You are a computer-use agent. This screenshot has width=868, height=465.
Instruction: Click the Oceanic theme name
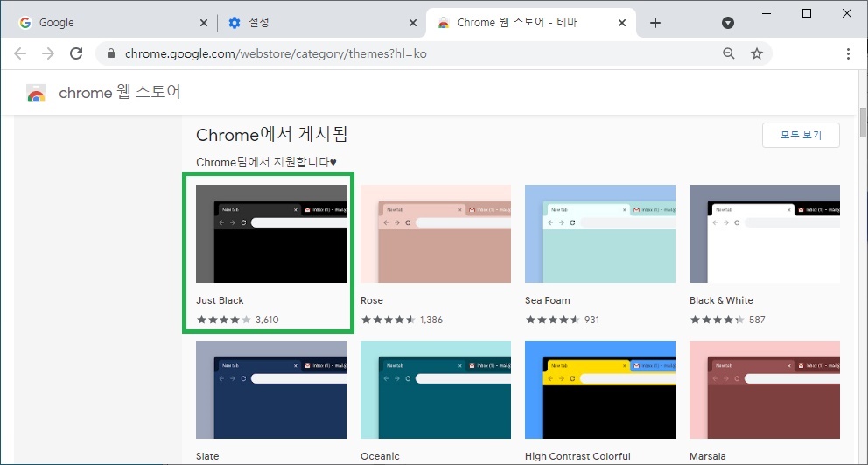pos(380,456)
